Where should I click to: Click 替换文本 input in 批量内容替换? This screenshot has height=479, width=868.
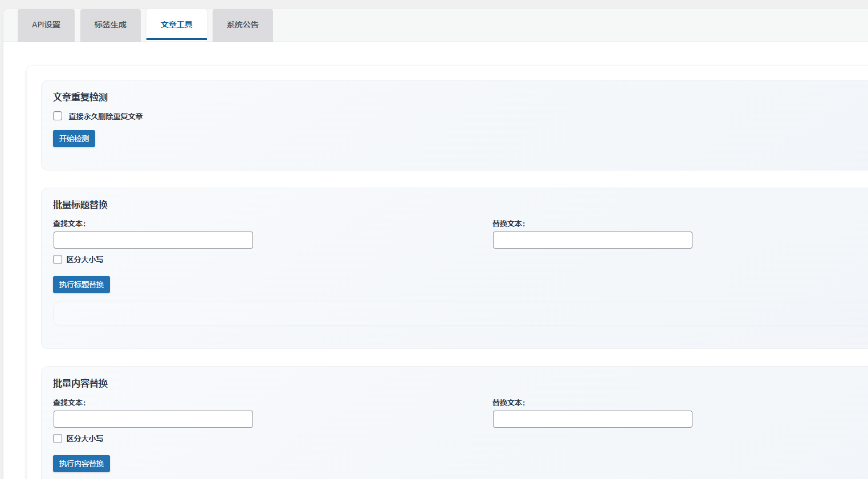tap(592, 419)
